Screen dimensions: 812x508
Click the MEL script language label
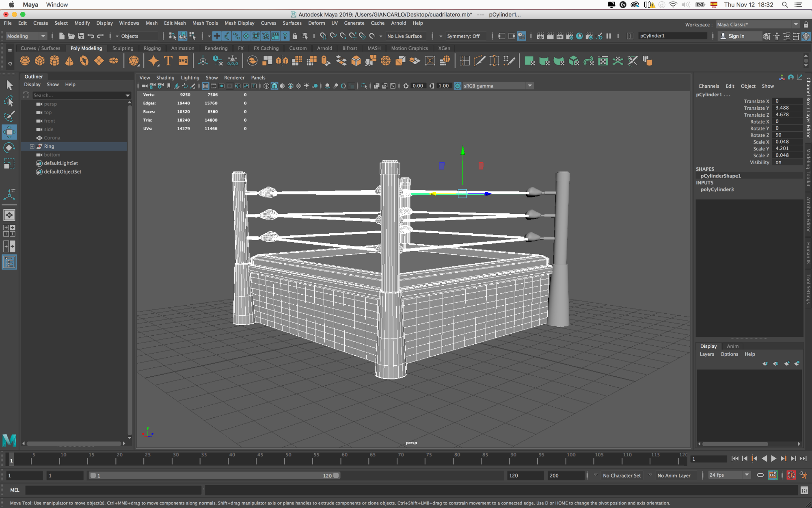(x=15, y=490)
